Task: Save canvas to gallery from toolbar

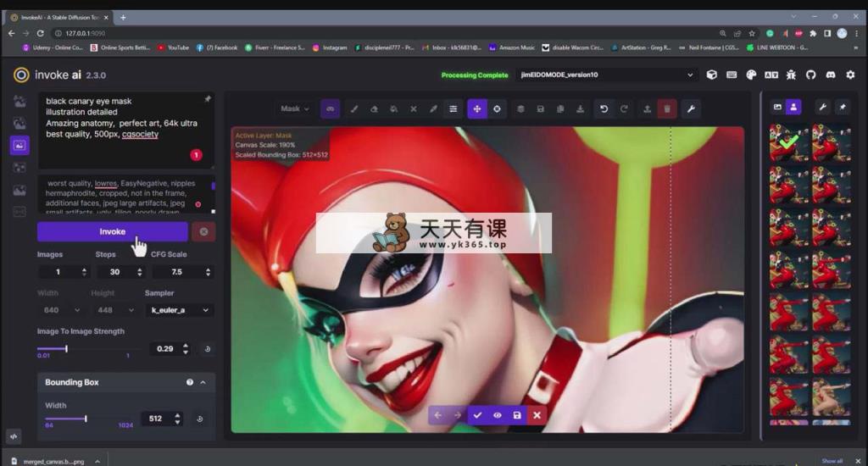Action: [541, 109]
